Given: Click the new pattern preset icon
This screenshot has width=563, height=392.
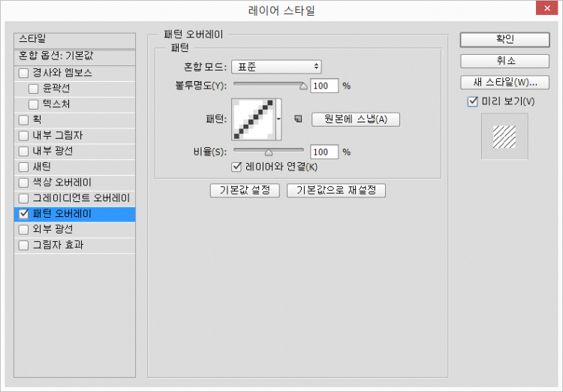Looking at the screenshot, I should click(297, 119).
